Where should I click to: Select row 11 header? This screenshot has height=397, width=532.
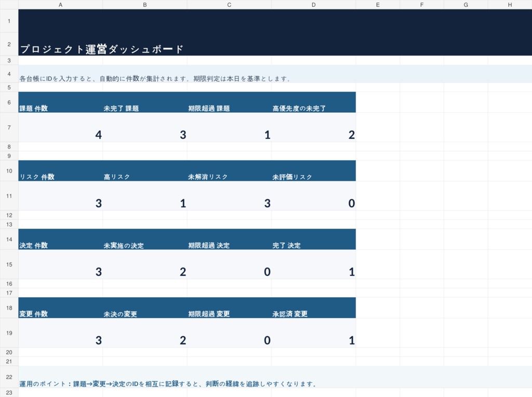click(9, 196)
